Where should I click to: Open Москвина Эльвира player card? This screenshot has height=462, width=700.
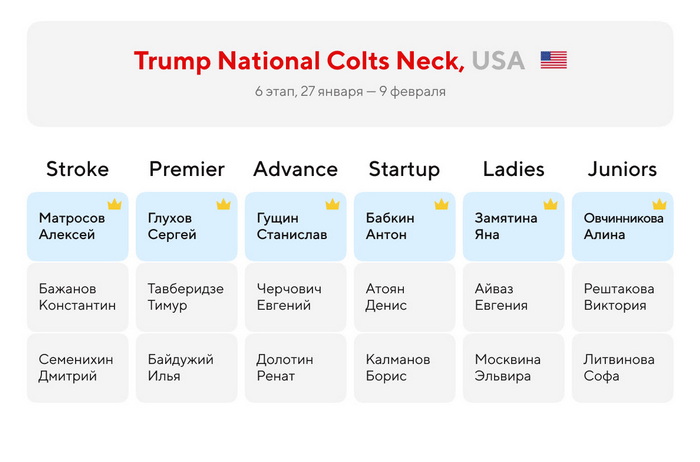click(x=513, y=368)
